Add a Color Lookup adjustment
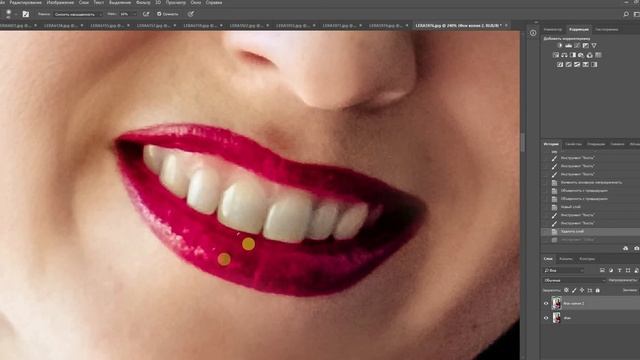Viewport: 640px width, 360px height. pos(598,55)
